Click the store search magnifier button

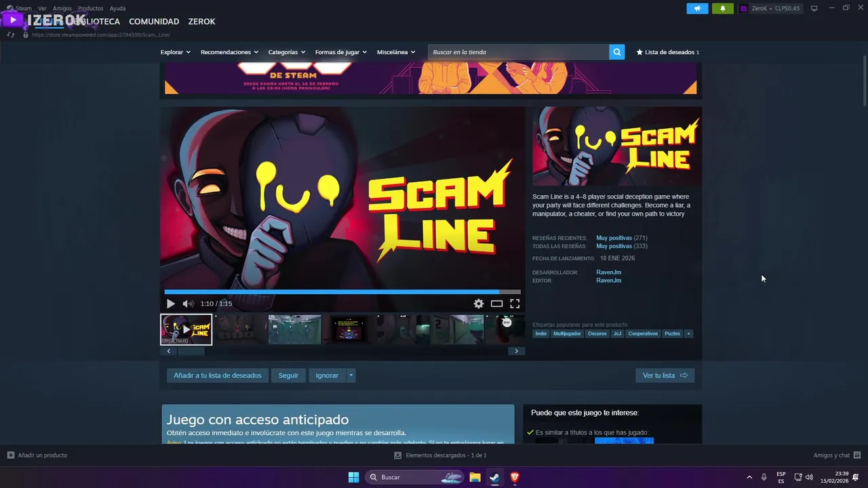pyautogui.click(x=616, y=52)
